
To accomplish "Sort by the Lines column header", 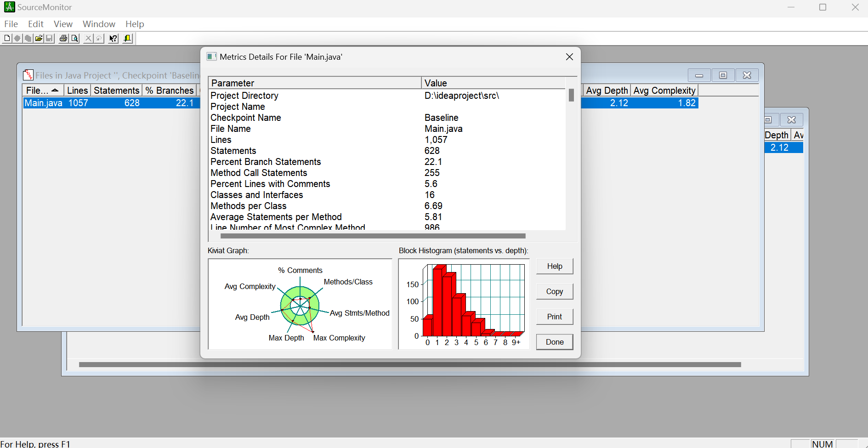I will coord(77,91).
